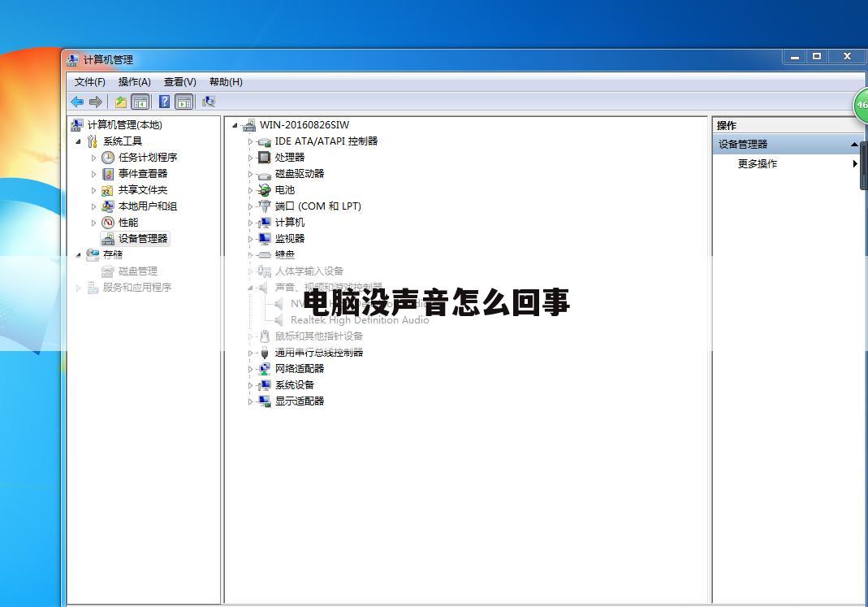This screenshot has width=868, height=607.
Task: Select the 任务计划程序 label
Action: [x=148, y=158]
